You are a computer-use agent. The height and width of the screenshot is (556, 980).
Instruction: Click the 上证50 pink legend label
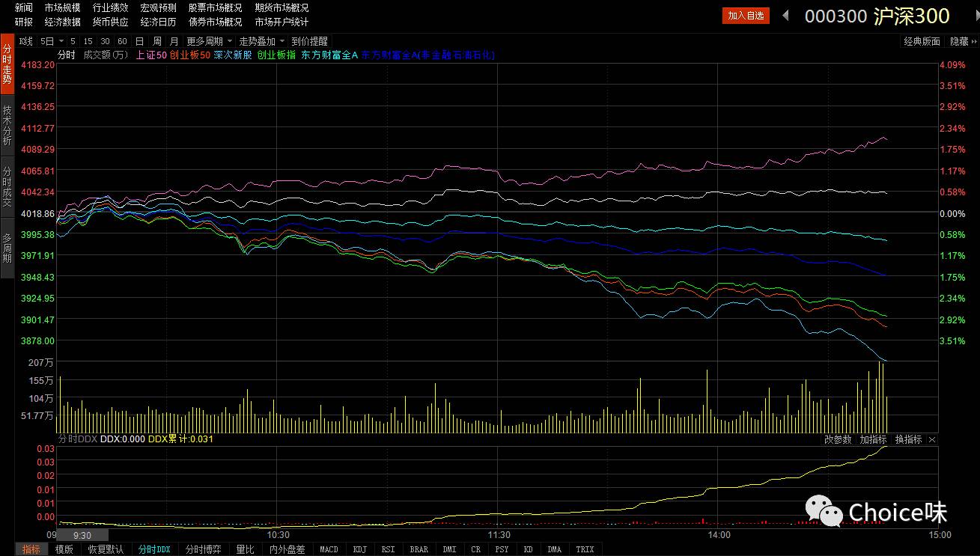(151, 55)
